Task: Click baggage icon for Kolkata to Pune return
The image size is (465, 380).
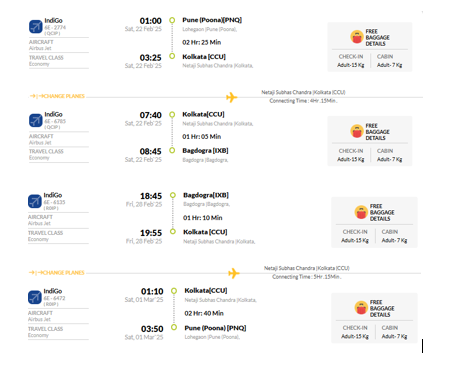Action: coord(361,308)
